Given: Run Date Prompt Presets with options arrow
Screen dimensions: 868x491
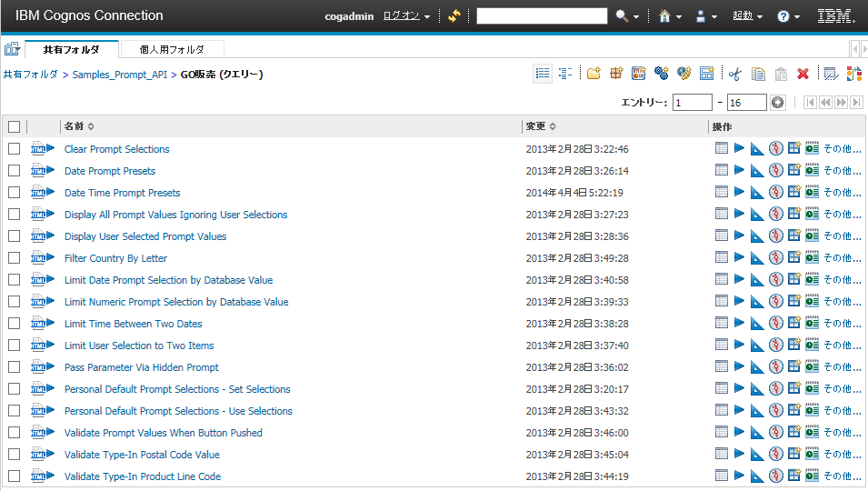Looking at the screenshot, I should pyautogui.click(x=739, y=170).
